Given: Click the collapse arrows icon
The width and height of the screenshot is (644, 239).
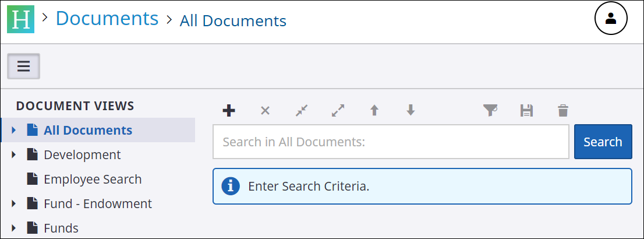Looking at the screenshot, I should click(301, 110).
